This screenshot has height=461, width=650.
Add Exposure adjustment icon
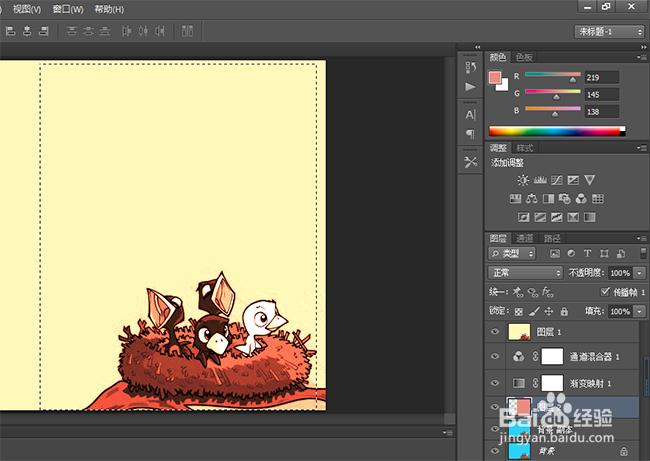pyautogui.click(x=573, y=180)
